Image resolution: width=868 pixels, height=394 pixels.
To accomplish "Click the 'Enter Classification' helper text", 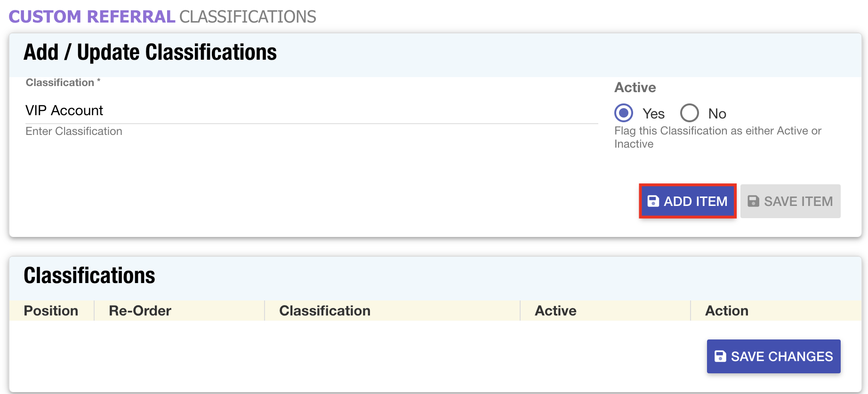I will 74,131.
